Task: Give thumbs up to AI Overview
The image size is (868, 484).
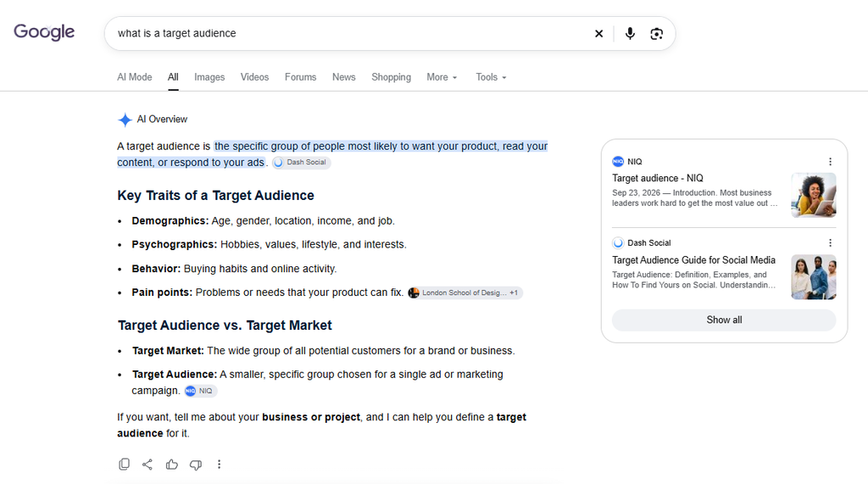Action: pos(171,464)
